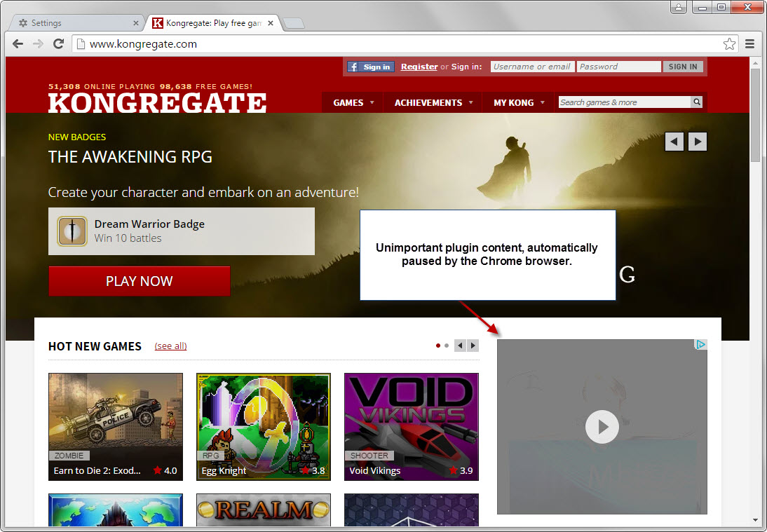767x532 pixels.
Task: Click the Search games & more field
Action: (x=625, y=102)
